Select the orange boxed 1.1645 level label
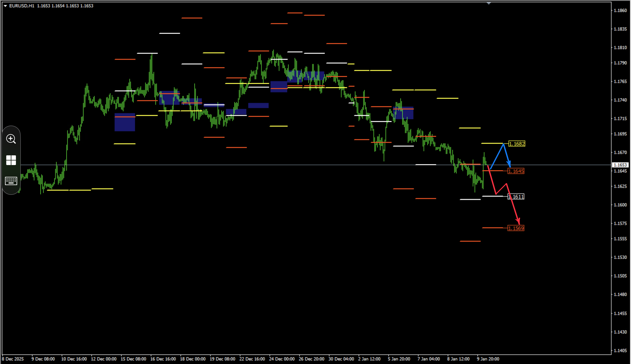The image size is (631, 364). point(516,171)
